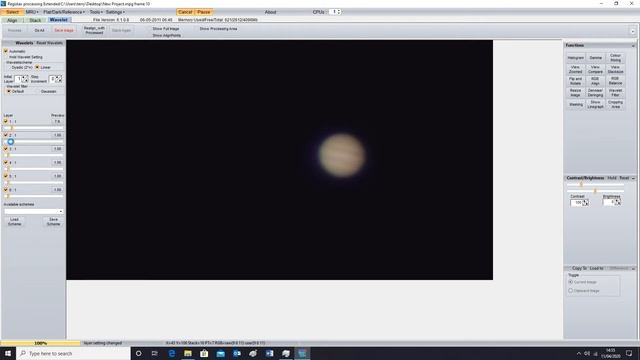This screenshot has width=640, height=360.
Task: Toggle wavelet layer 6 checkbox
Action: pos(6,190)
